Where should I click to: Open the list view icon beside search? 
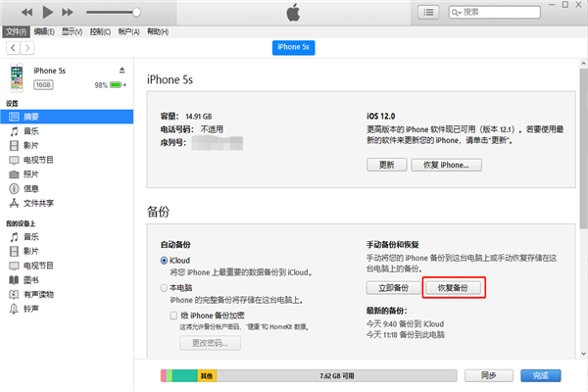pyautogui.click(x=428, y=12)
